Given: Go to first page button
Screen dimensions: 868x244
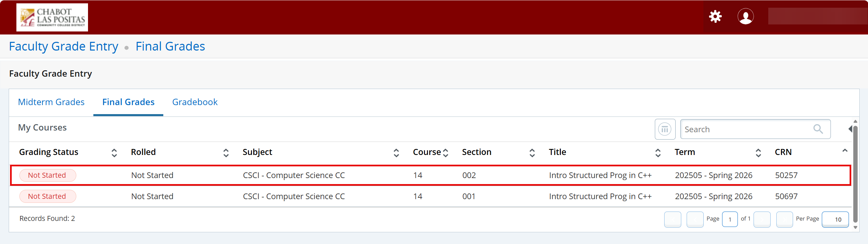Looking at the screenshot, I should pos(673,219).
